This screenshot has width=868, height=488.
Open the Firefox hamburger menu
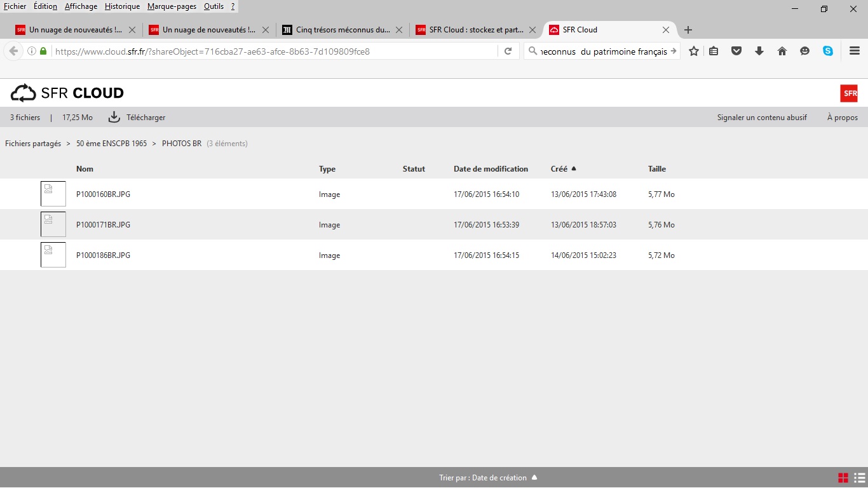(x=855, y=51)
